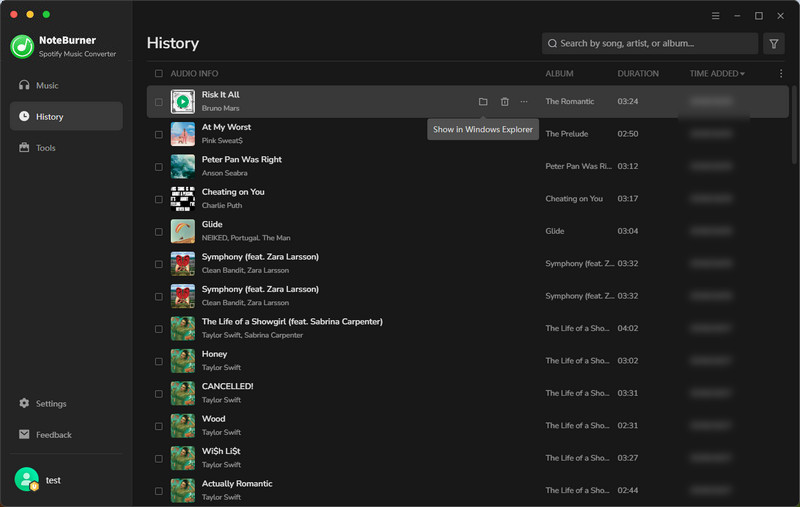Click the DURATION column header
The image size is (800, 507).
638,73
